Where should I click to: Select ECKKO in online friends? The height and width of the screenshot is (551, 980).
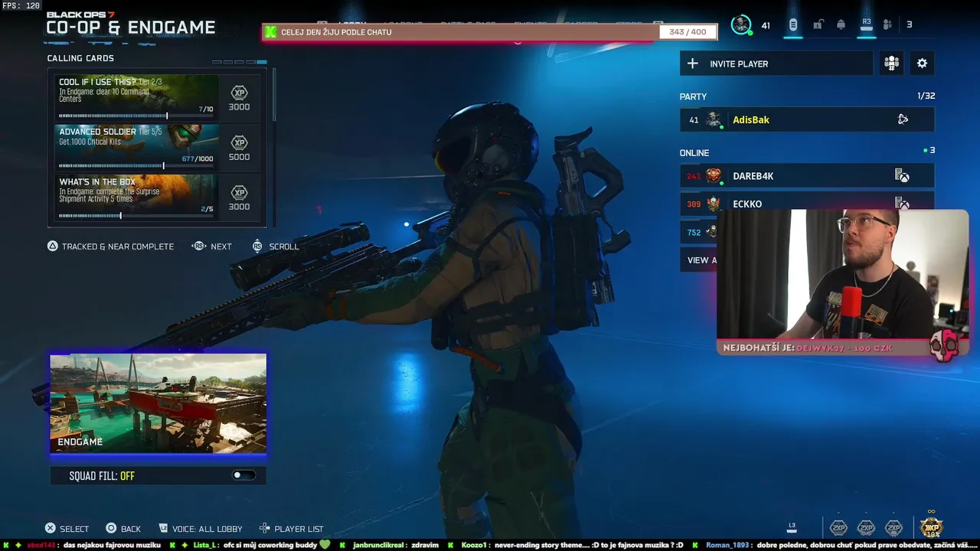click(x=807, y=203)
